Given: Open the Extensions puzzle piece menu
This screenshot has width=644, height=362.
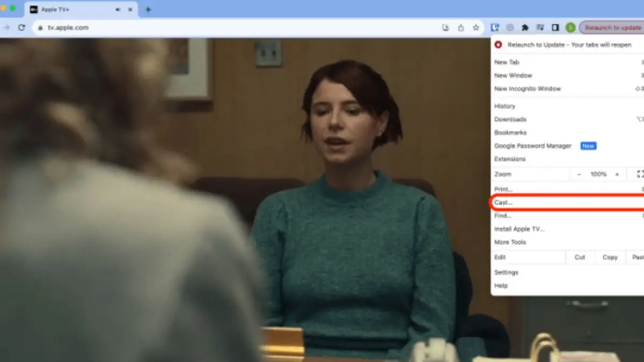Looking at the screenshot, I should coord(525,27).
